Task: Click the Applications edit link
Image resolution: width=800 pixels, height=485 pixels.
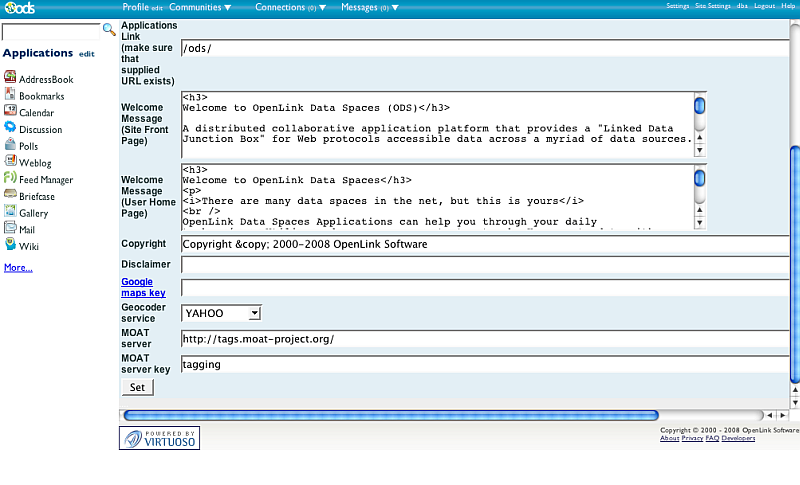Action: pos(87,54)
